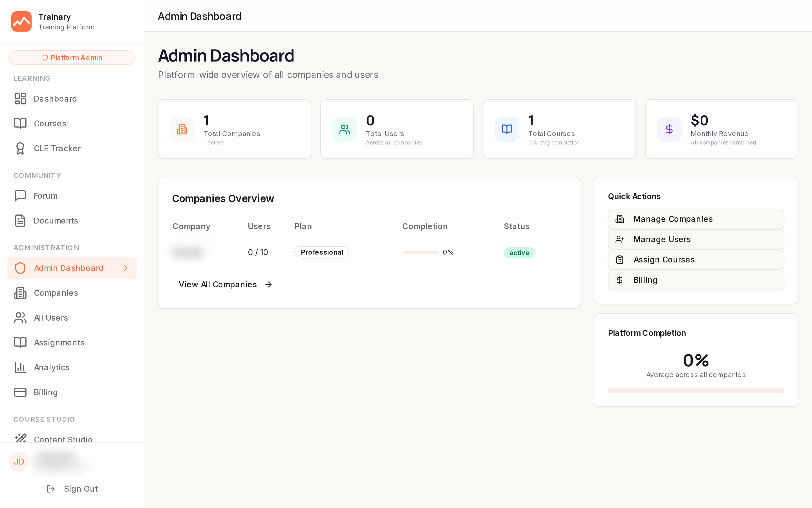This screenshot has height=508, width=812.
Task: Click the Manage Users quick action
Action: (696, 240)
